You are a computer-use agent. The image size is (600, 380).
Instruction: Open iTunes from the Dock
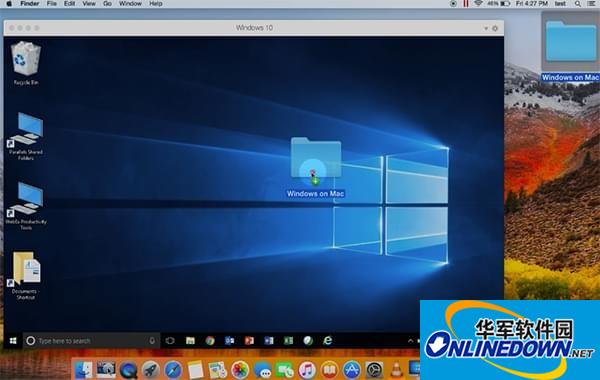point(307,370)
